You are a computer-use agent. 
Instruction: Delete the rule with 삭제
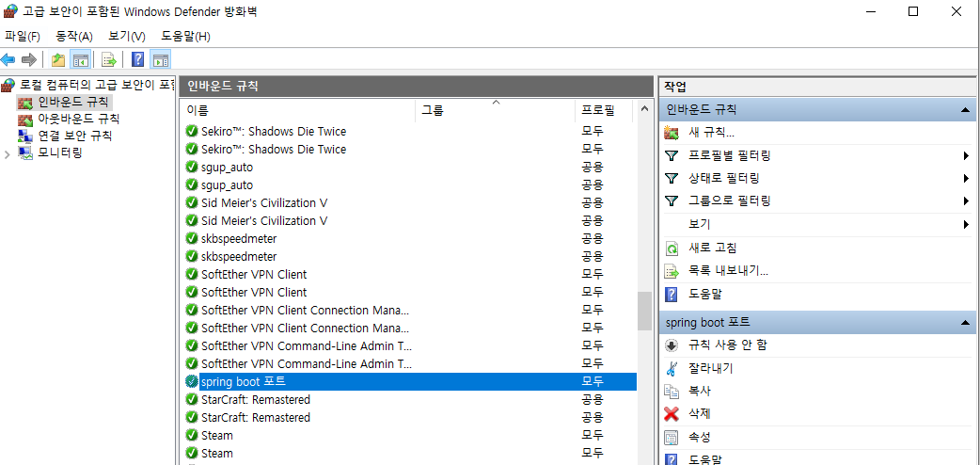pyautogui.click(x=700, y=413)
